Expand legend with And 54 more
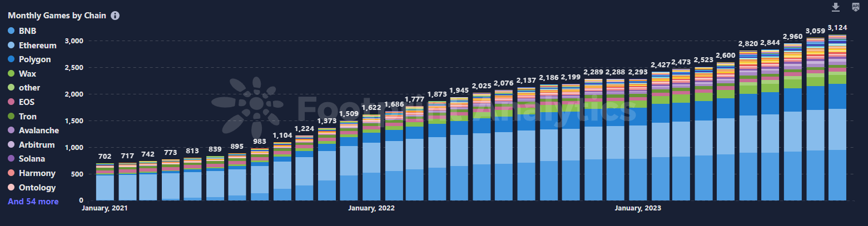Viewport: 868px width, 226px height. point(33,202)
